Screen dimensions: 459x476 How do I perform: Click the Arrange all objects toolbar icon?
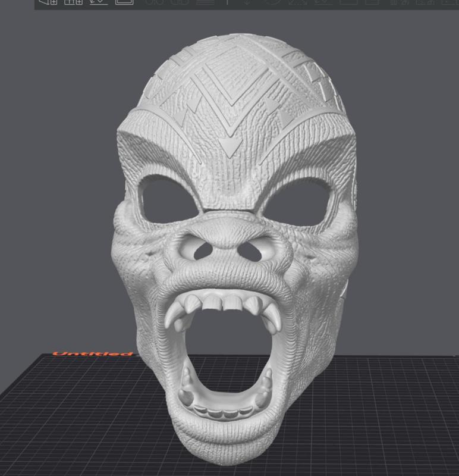tap(124, 2)
